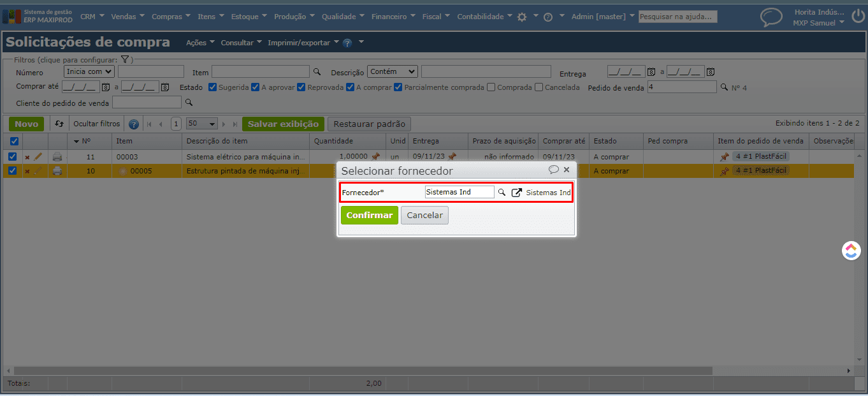868x396 pixels.
Task: Uncheck the Sugerida state checkbox
Action: tap(213, 87)
